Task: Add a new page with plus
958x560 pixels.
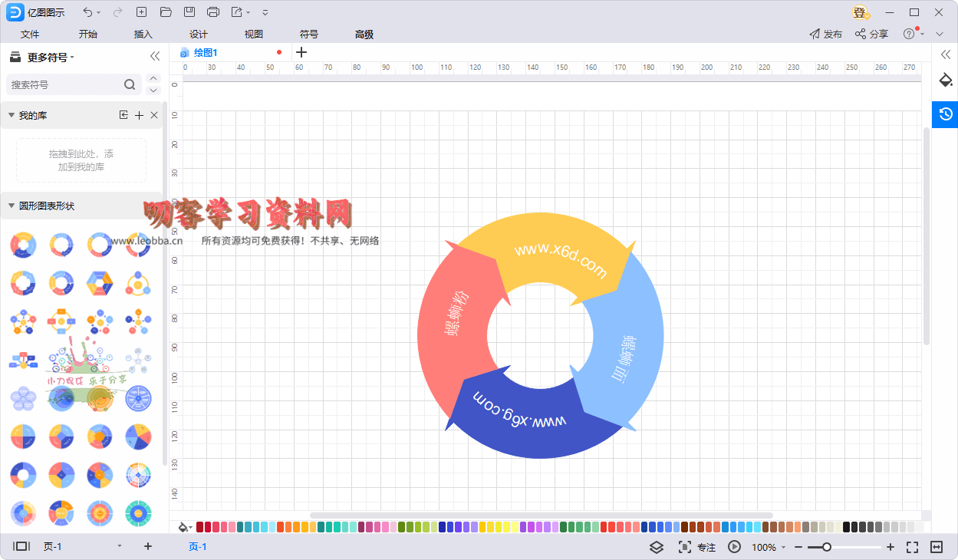Action: pos(148,546)
